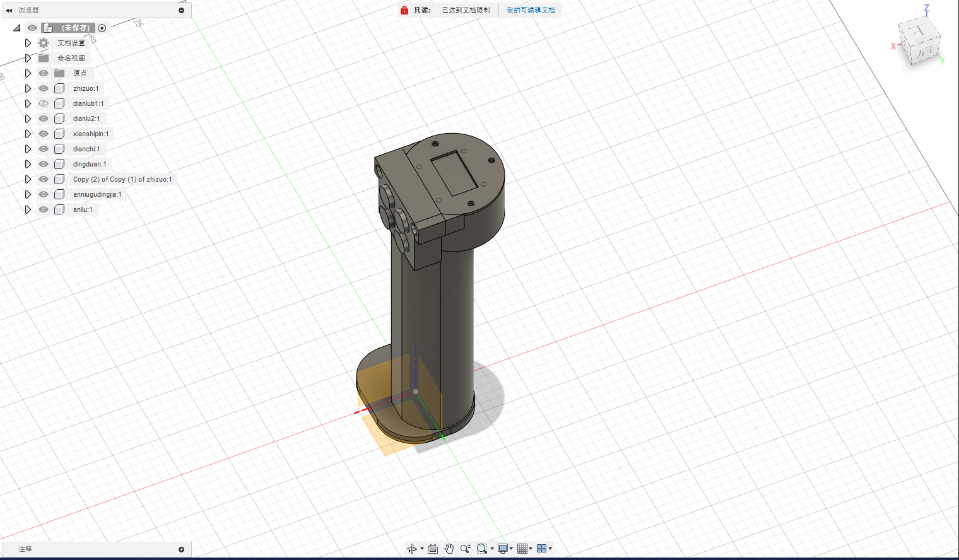This screenshot has width=959, height=560.
Task: Select Copy (2) of Copy (1) of zhizuo:1
Action: point(122,179)
